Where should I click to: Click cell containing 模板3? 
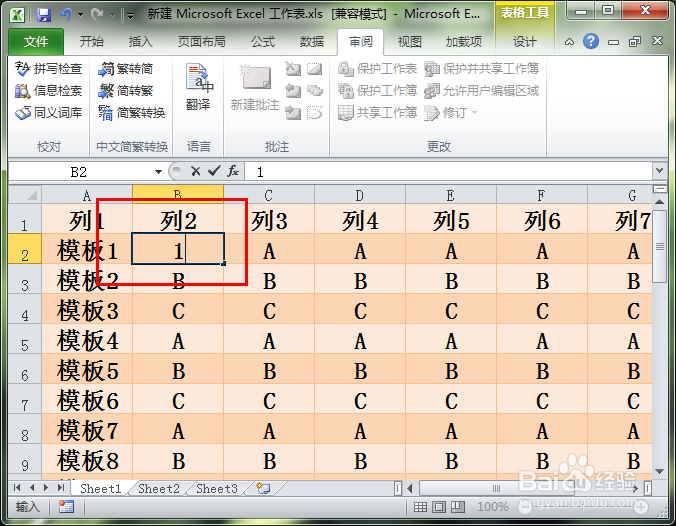(87, 309)
